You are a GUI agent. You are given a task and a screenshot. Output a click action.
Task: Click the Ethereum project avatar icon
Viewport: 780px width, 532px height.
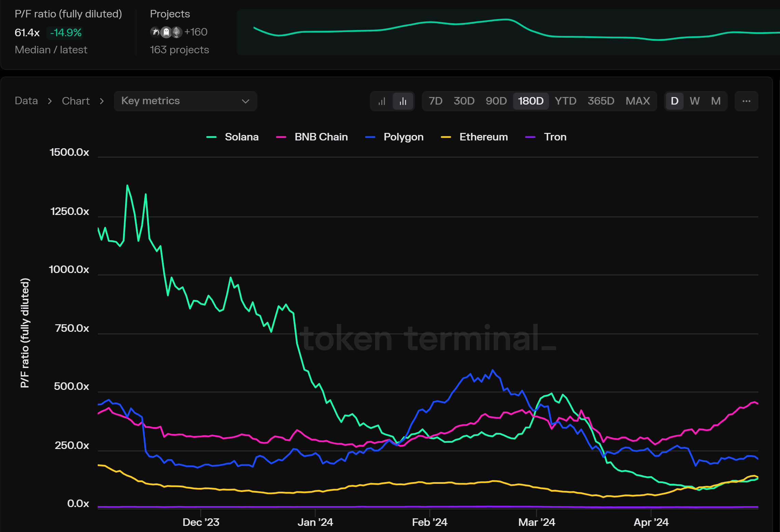176,32
